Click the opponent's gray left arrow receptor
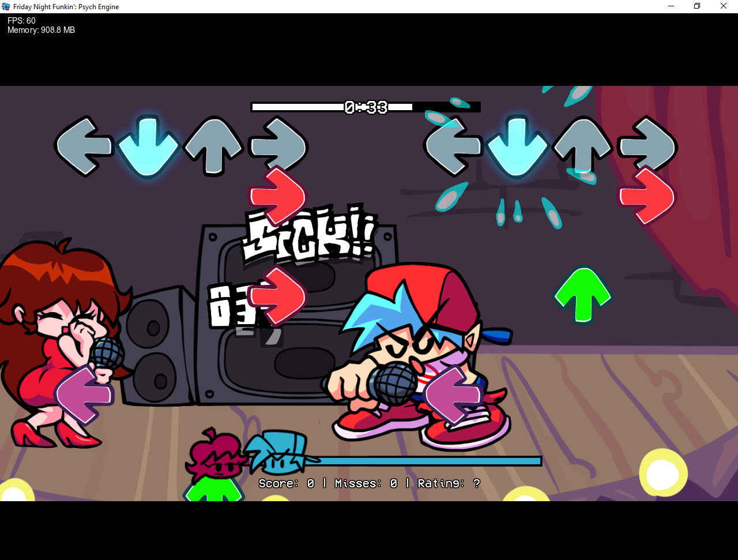Image resolution: width=738 pixels, height=560 pixels. click(x=84, y=146)
